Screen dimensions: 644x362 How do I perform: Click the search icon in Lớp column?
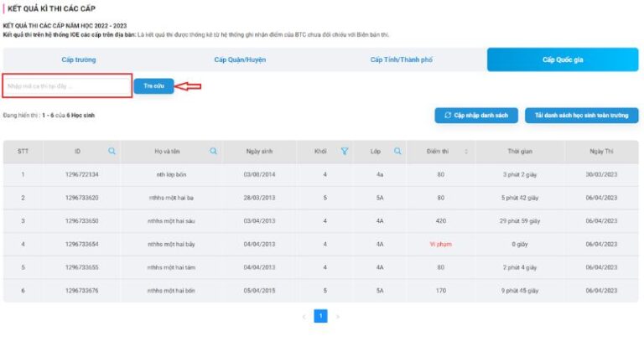pos(397,152)
